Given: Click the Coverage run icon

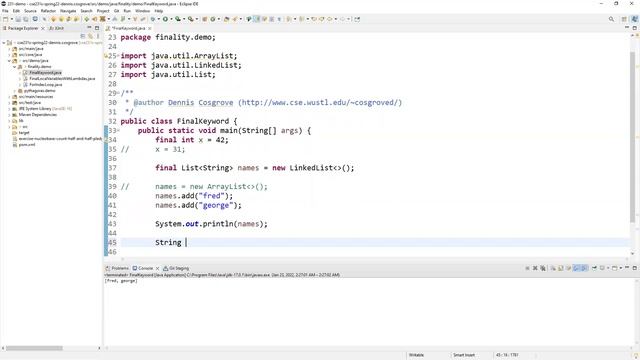Looking at the screenshot, I should point(178,19).
